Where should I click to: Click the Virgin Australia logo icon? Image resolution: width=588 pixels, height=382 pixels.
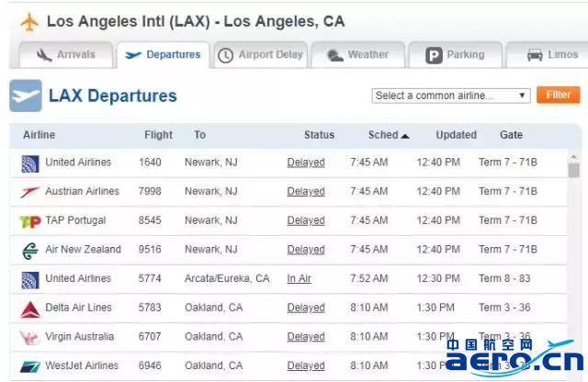[x=29, y=338]
